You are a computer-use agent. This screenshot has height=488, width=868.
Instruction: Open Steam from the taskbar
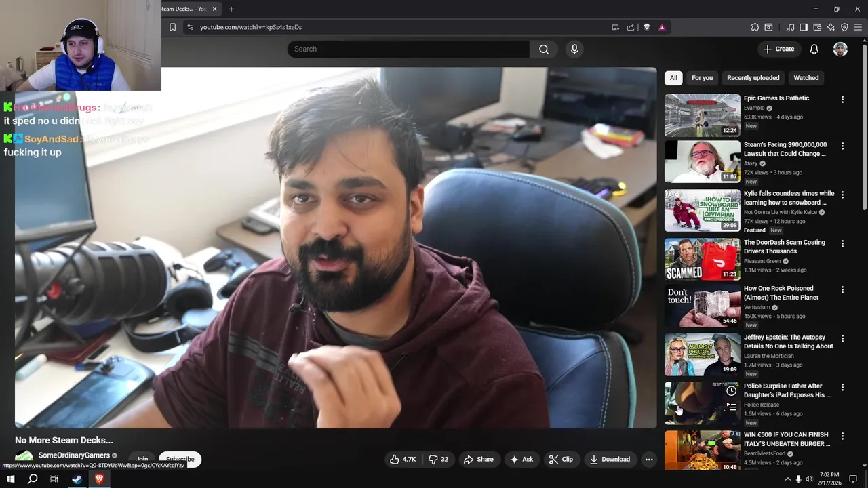(x=77, y=479)
